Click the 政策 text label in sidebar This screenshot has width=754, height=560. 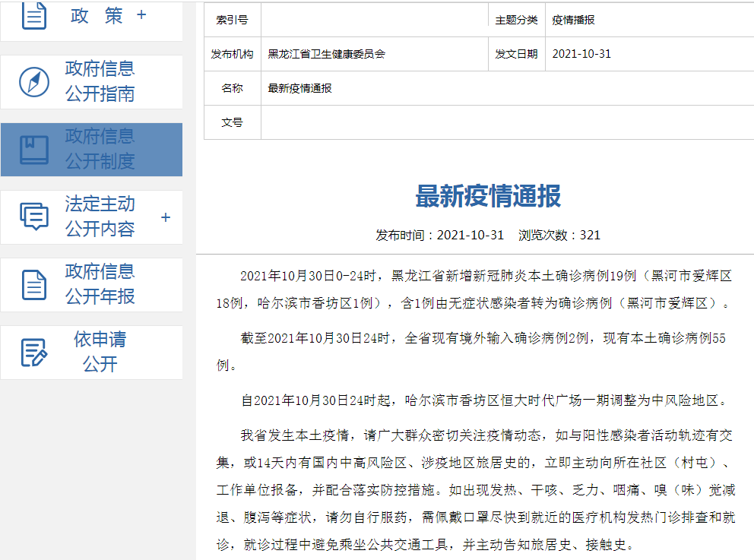coord(97,15)
